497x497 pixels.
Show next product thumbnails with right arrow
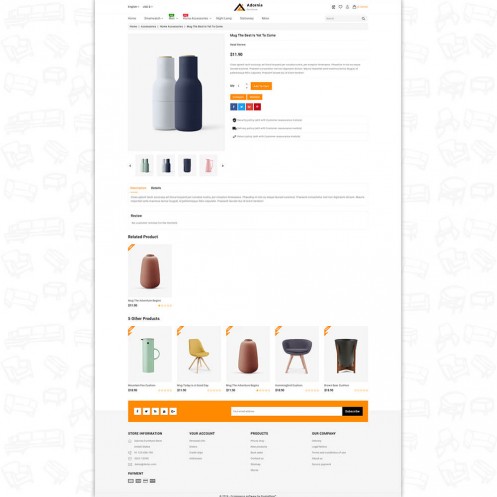223,166
